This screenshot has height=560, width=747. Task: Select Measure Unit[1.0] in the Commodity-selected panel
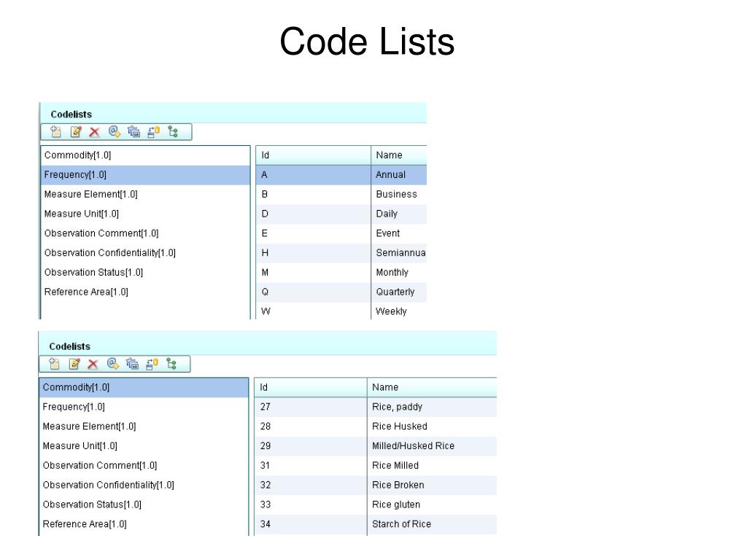pos(144,446)
